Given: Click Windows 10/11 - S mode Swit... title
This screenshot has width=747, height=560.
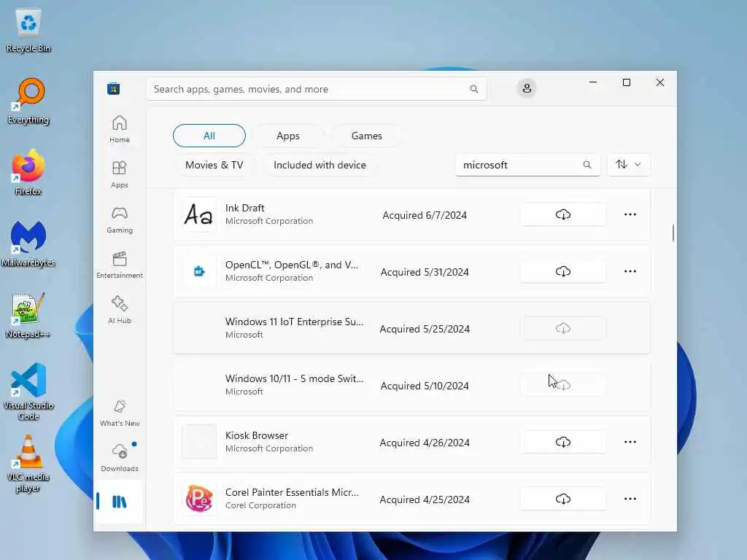Looking at the screenshot, I should pos(295,378).
